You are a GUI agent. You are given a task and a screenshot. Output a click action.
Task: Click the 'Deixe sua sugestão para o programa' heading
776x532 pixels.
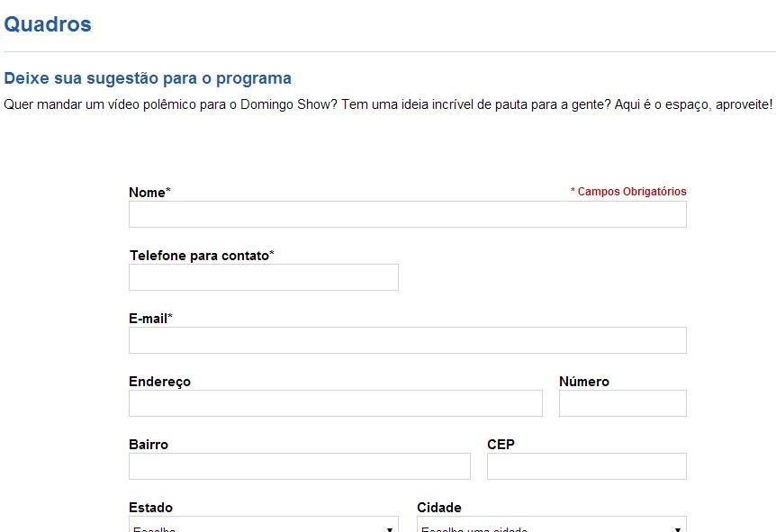point(148,78)
